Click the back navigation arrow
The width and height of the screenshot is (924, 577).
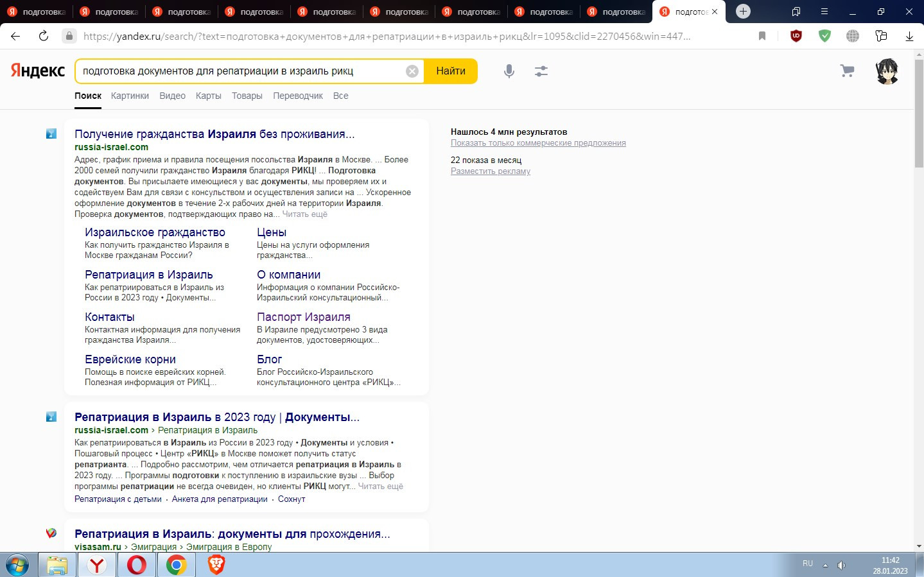15,36
